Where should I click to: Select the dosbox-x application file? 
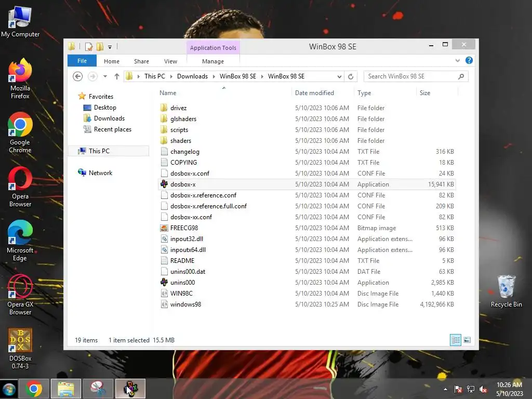[x=307, y=184]
